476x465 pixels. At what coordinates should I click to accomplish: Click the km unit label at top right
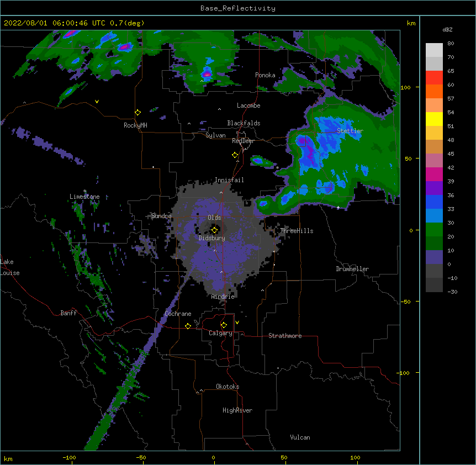pyautogui.click(x=411, y=23)
